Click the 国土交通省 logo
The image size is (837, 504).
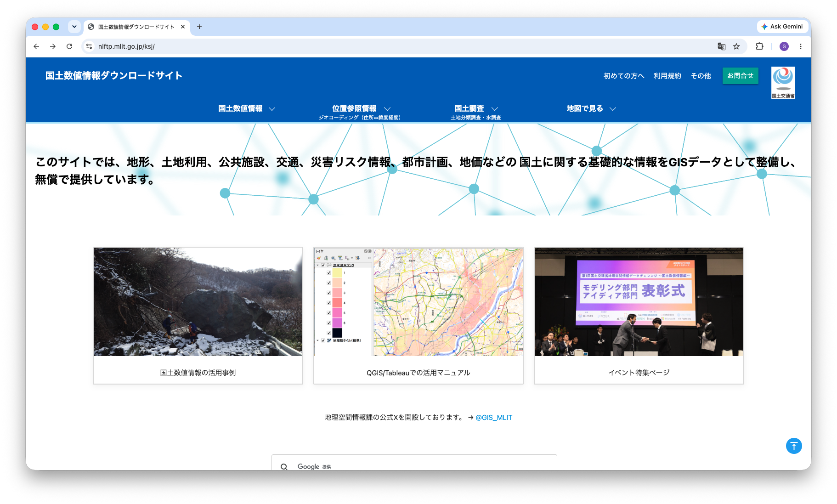pyautogui.click(x=783, y=83)
